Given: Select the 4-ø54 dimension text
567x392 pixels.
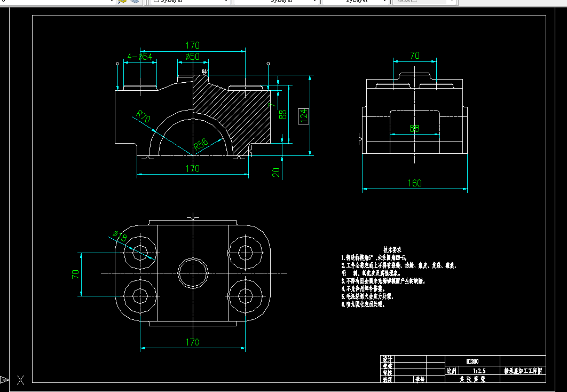Looking at the screenshot, I should (140, 57).
